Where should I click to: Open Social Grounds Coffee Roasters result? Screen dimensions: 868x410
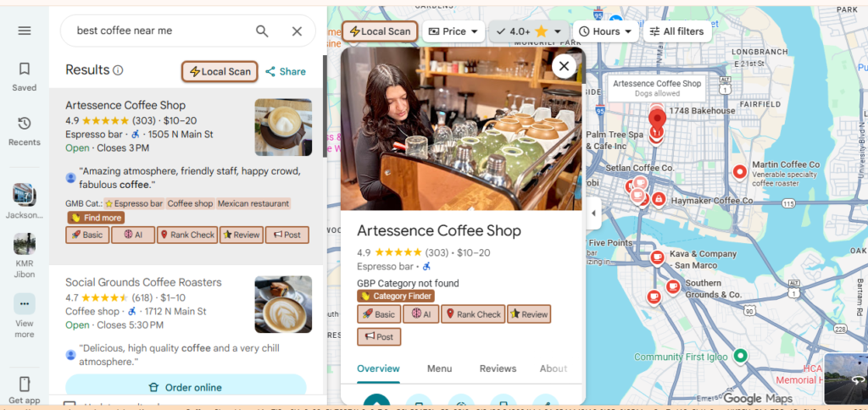tap(143, 282)
